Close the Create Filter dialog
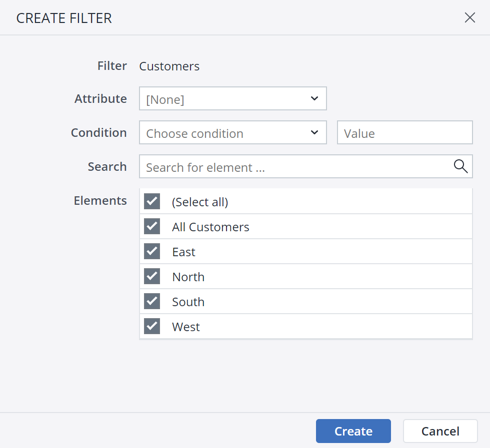 click(x=469, y=17)
